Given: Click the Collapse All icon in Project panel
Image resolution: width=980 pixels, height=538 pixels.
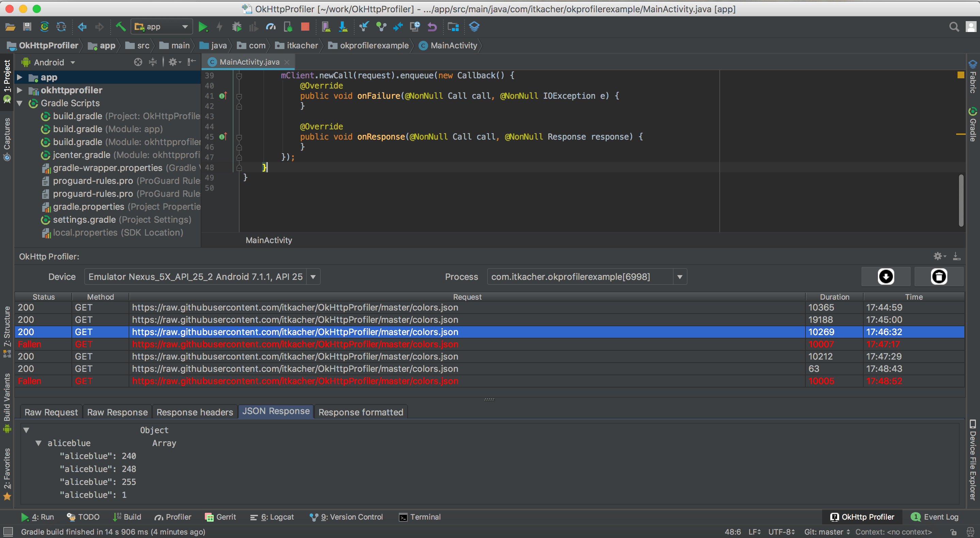Looking at the screenshot, I should pyautogui.click(x=152, y=62).
